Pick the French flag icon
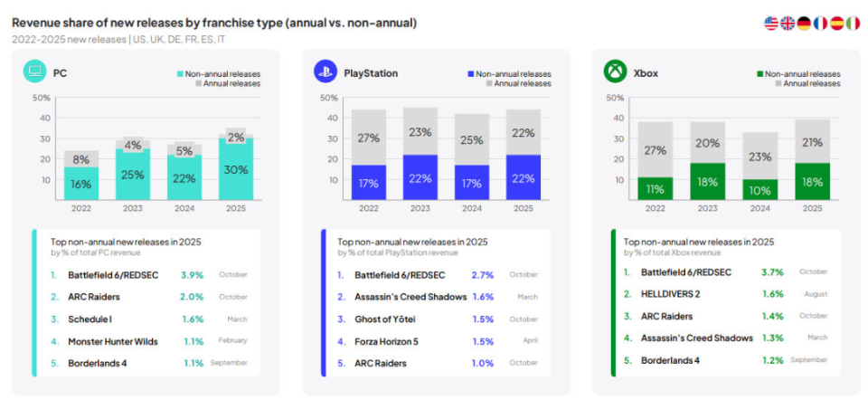868x400 pixels. (x=820, y=24)
